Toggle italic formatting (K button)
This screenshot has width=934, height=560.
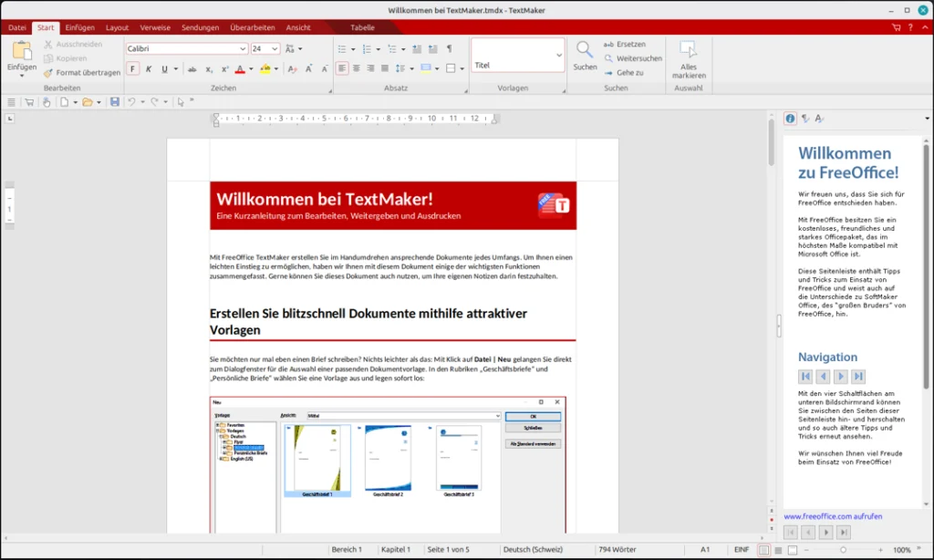(149, 69)
